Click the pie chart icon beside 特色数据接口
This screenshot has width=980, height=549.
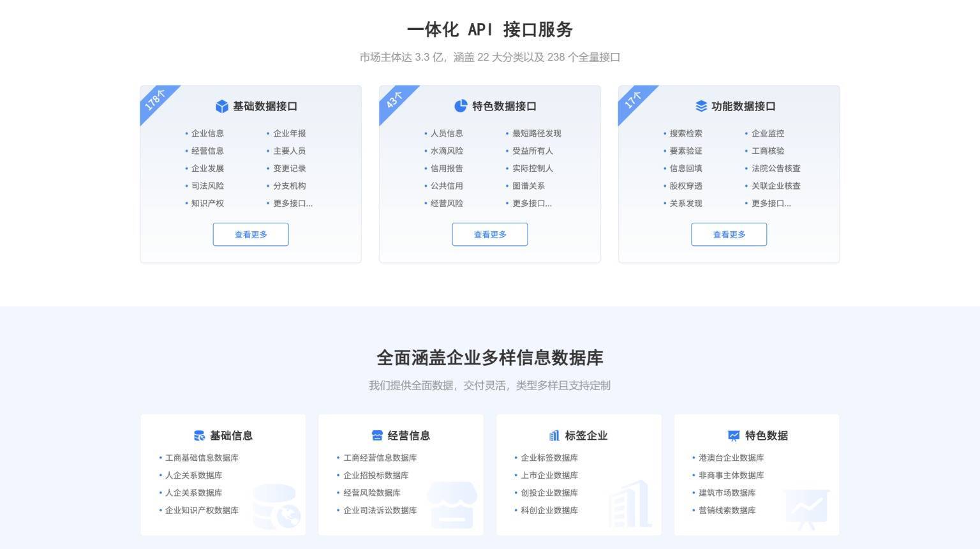click(461, 106)
